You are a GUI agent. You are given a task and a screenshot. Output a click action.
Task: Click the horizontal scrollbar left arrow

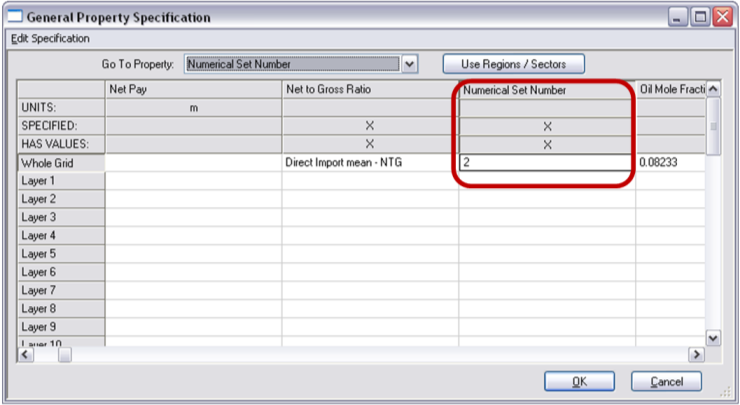26,354
